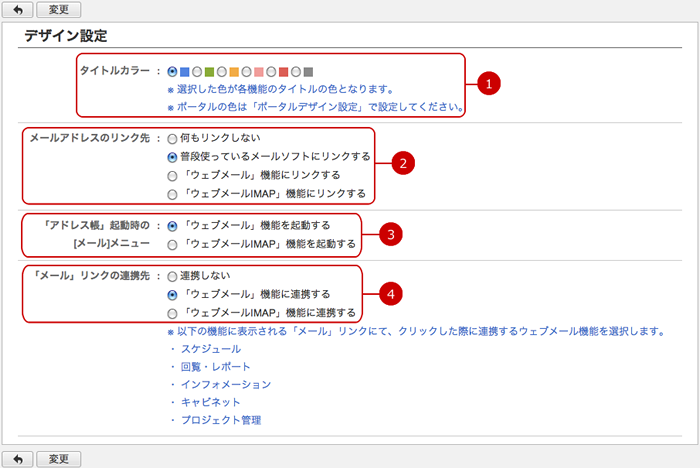Click the bottom back arrow icon
This screenshot has height=468, width=700.
[17, 459]
